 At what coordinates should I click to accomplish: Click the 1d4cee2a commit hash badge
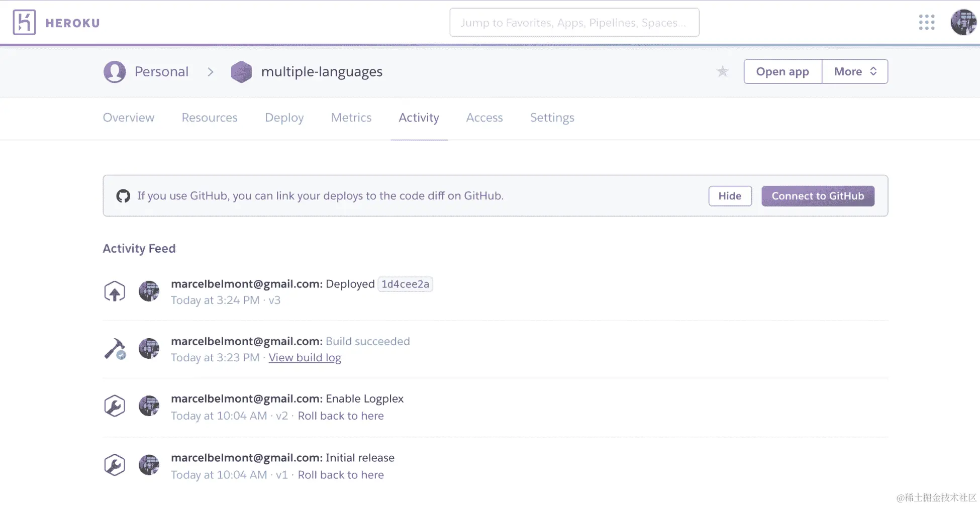click(406, 284)
